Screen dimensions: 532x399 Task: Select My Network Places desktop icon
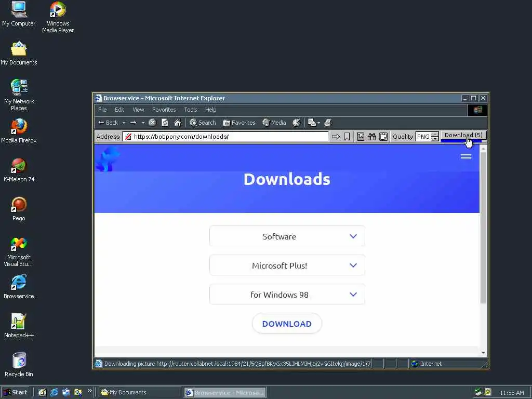tap(19, 96)
